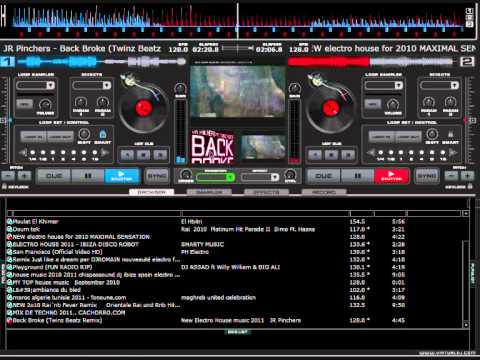Switch to the Browser tab

click(152, 192)
